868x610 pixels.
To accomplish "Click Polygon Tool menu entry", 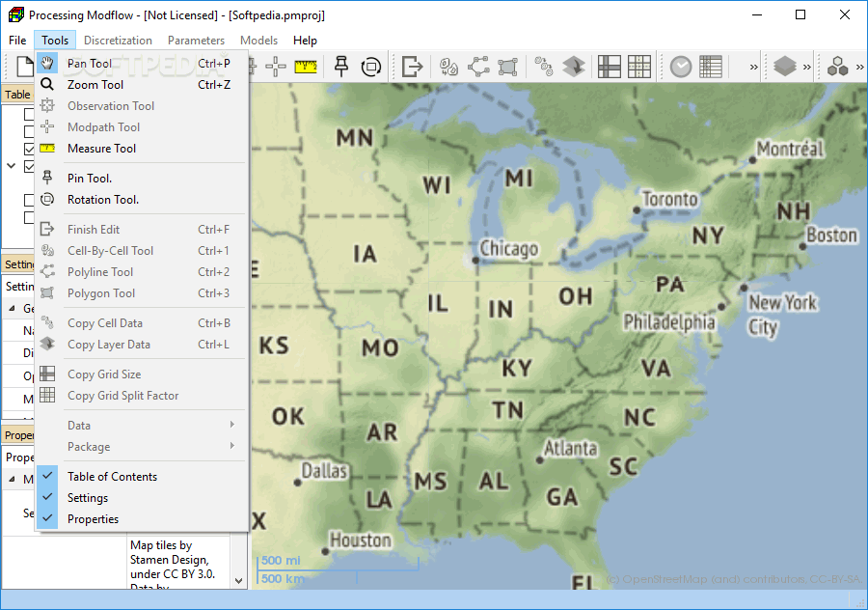I will coord(143,292).
